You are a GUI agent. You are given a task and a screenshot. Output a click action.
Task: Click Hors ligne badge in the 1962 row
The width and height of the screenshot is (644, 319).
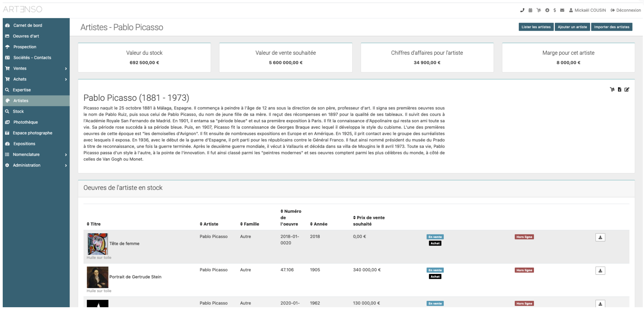click(524, 303)
